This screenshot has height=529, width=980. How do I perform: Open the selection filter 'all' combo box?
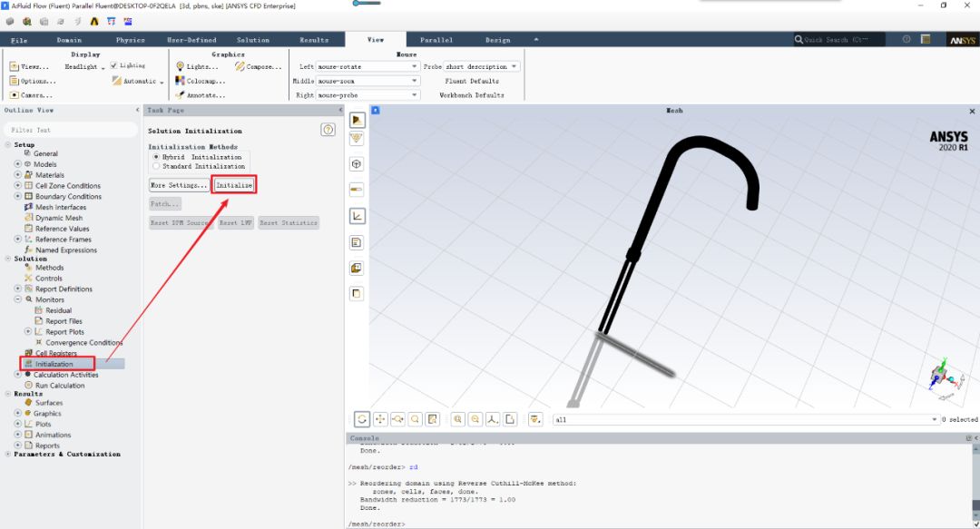tap(746, 419)
